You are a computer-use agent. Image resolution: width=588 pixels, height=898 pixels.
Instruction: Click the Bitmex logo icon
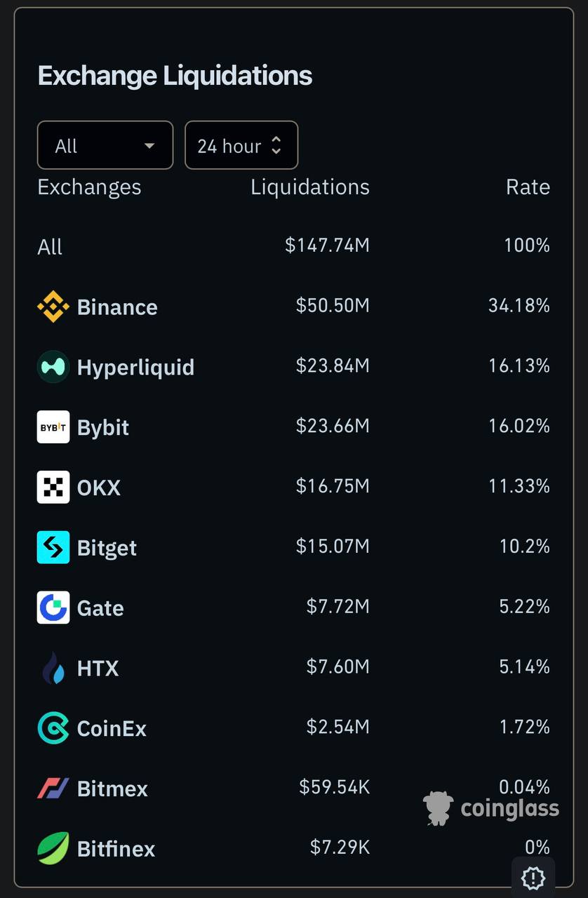click(x=53, y=789)
